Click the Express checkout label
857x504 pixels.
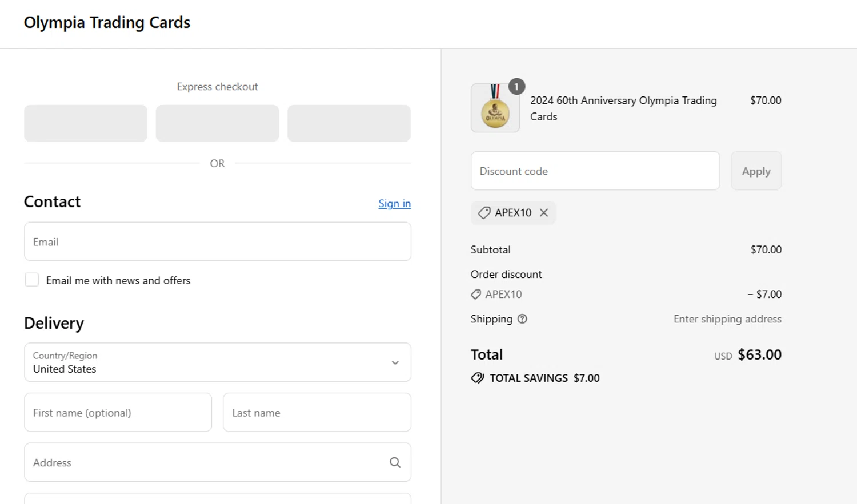pyautogui.click(x=217, y=87)
